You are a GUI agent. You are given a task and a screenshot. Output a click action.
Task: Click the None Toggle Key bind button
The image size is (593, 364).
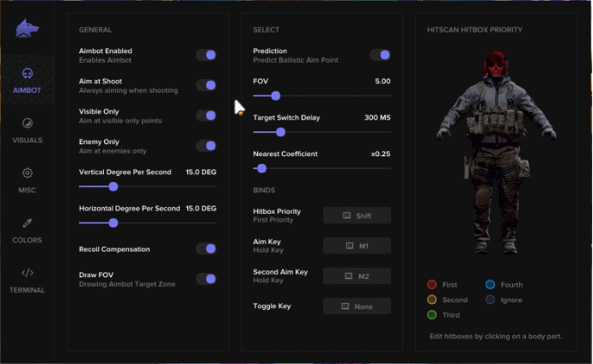[x=357, y=306]
